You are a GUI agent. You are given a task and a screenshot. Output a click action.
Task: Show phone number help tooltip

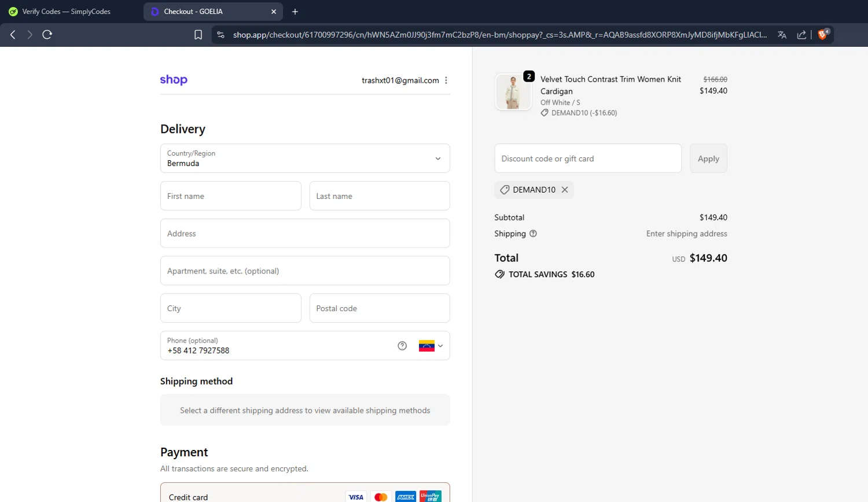pos(402,346)
